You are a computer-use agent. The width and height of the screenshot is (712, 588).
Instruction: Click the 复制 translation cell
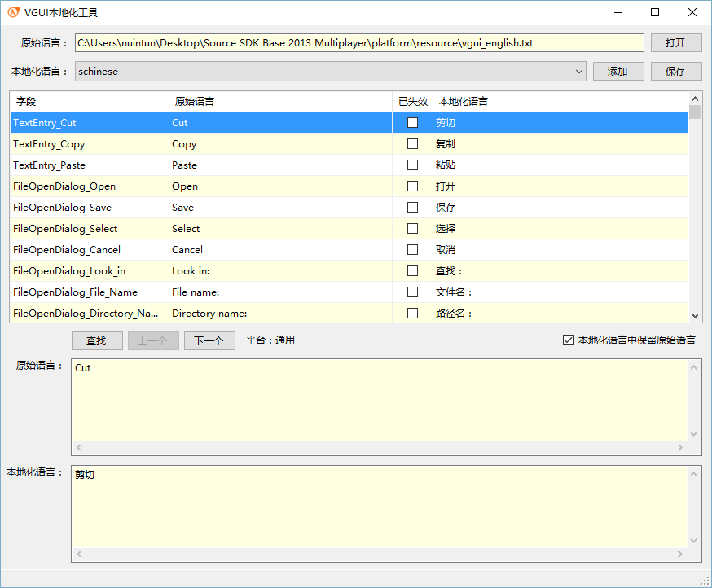pos(560,144)
